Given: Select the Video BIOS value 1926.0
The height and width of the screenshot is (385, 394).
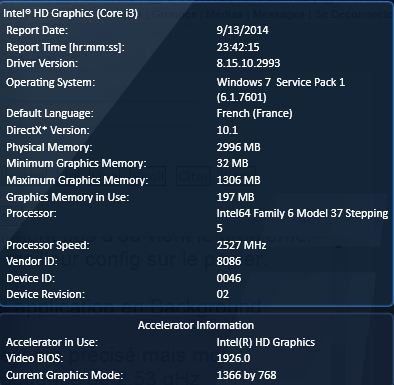Looking at the screenshot, I should pos(233,358).
